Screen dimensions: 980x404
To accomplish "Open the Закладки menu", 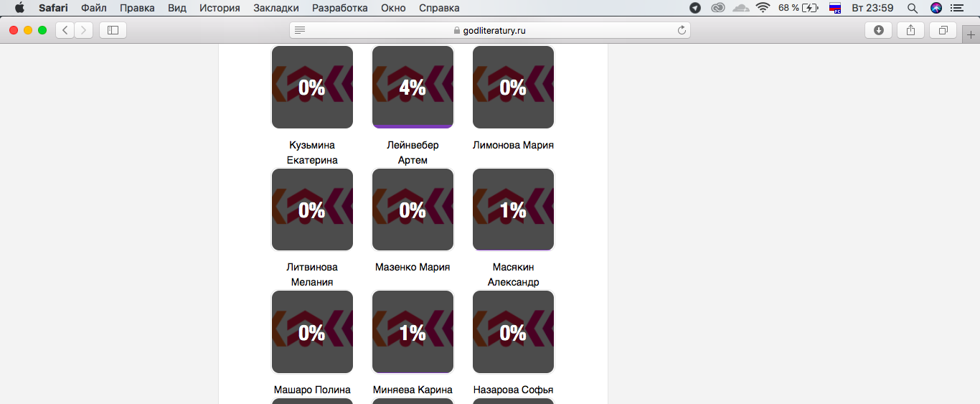I will [276, 8].
